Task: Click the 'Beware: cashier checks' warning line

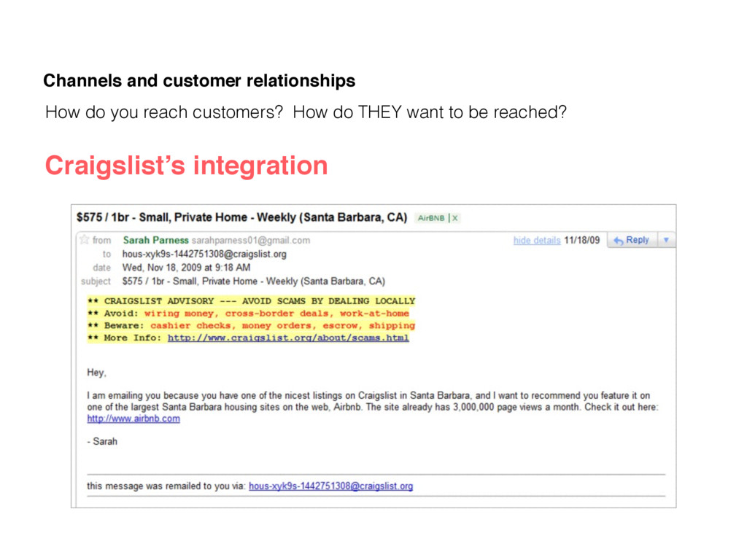Action: (251, 326)
